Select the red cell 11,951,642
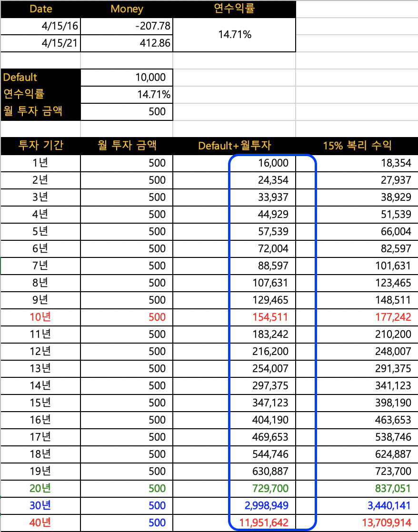Viewport: 418px width, 532px height. (x=234, y=523)
